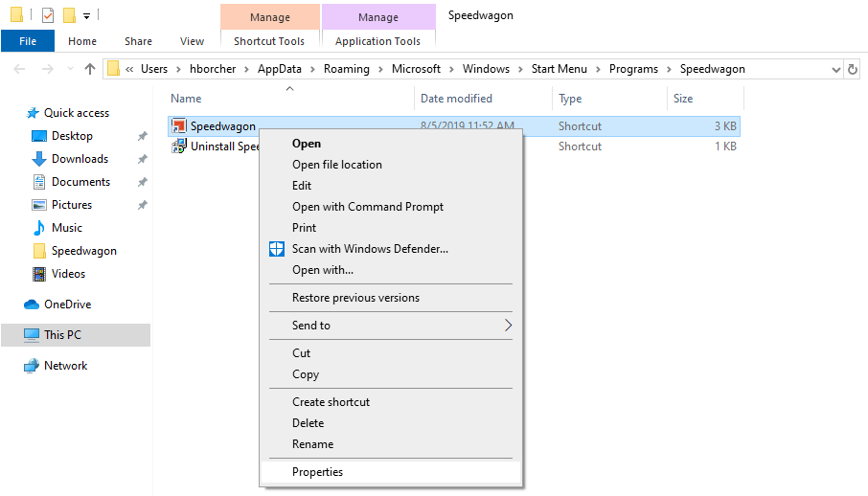Viewport: 868px width, 496px height.
Task: Select the Music folder icon in sidebar
Action: point(39,228)
